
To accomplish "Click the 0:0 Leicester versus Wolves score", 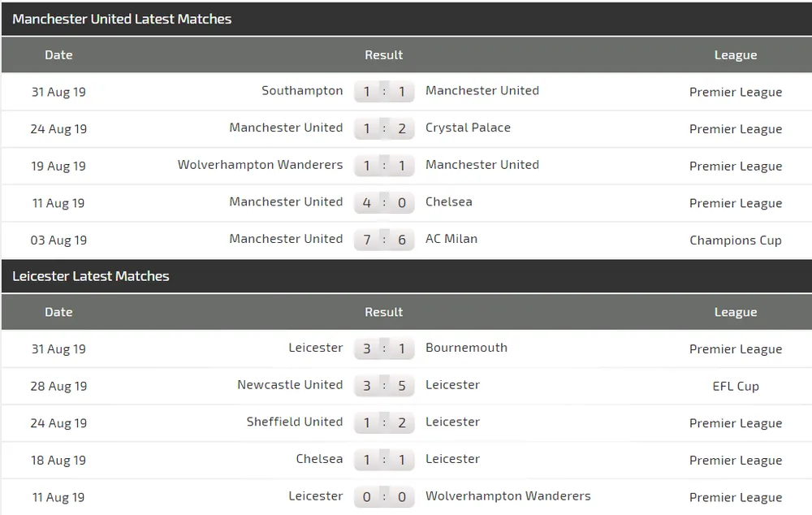I will (x=384, y=496).
